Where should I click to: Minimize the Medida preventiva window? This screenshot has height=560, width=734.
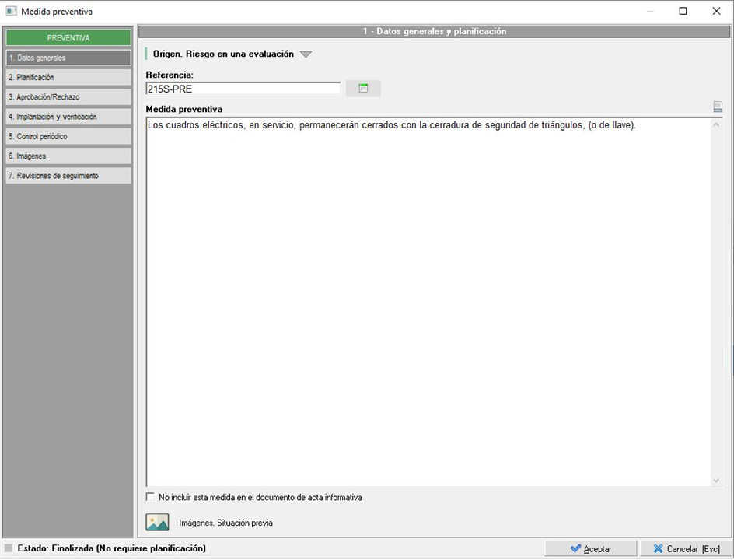649,12
